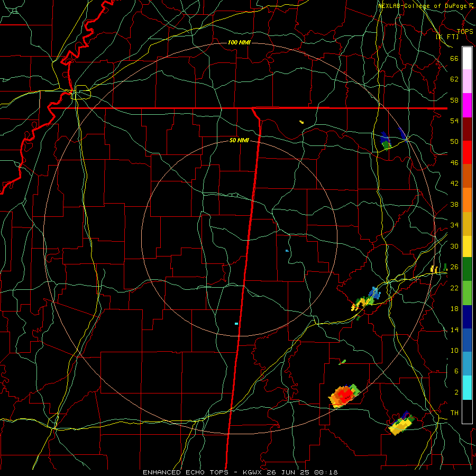Viewport: 476px width, 476px height.
Task: Click the light blue legend swatch
Action: click(467, 364)
